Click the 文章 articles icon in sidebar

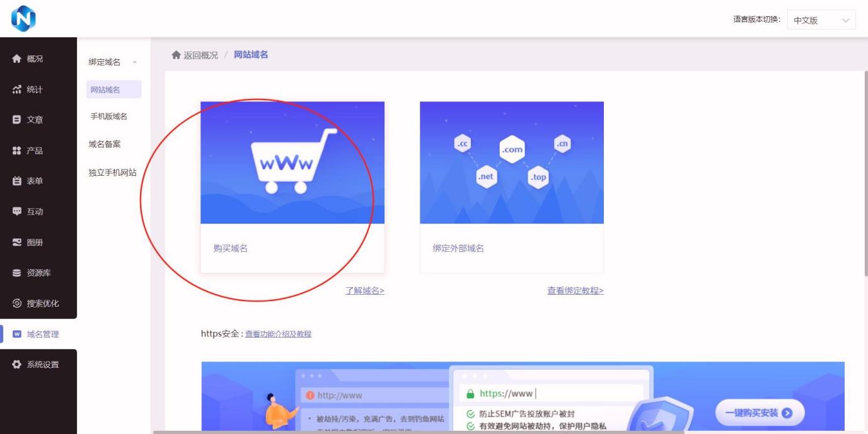17,120
